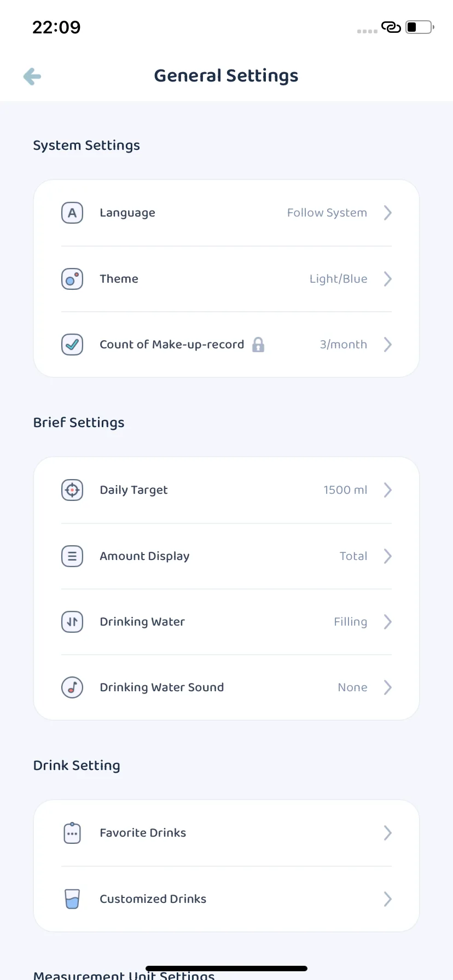Tap the Daily Target crosshair icon
This screenshot has height=980, width=453.
72,490
